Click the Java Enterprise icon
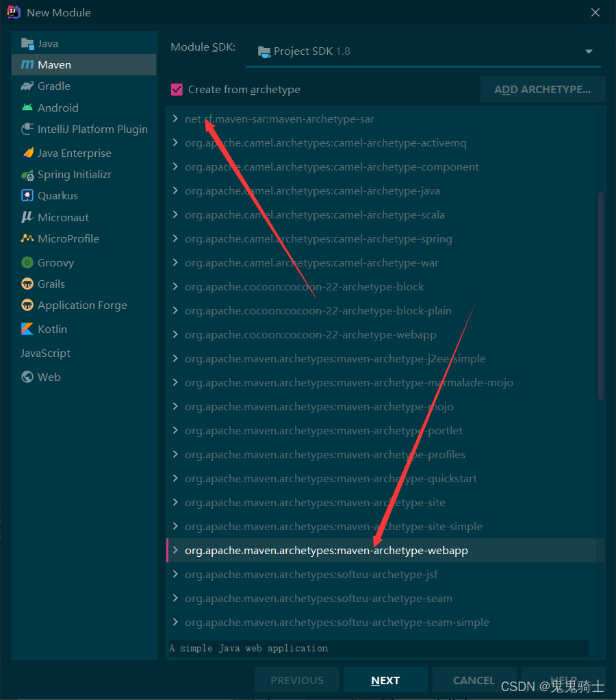The width and height of the screenshot is (616, 700). [x=27, y=153]
